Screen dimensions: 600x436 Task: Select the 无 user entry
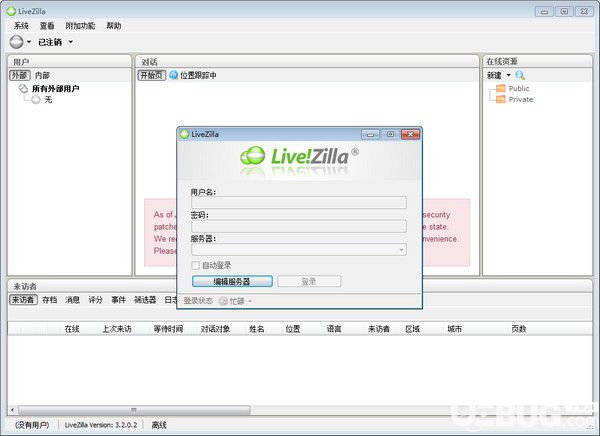pyautogui.click(x=48, y=100)
